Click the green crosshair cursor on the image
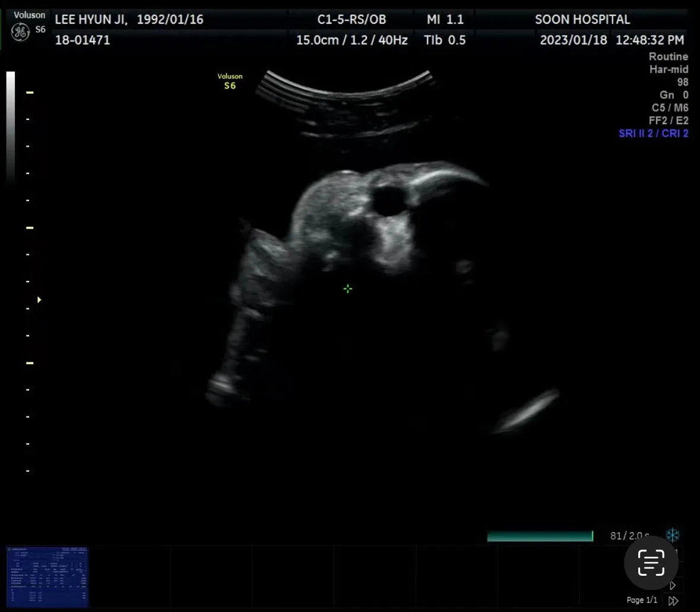The image size is (700, 612). (x=348, y=289)
